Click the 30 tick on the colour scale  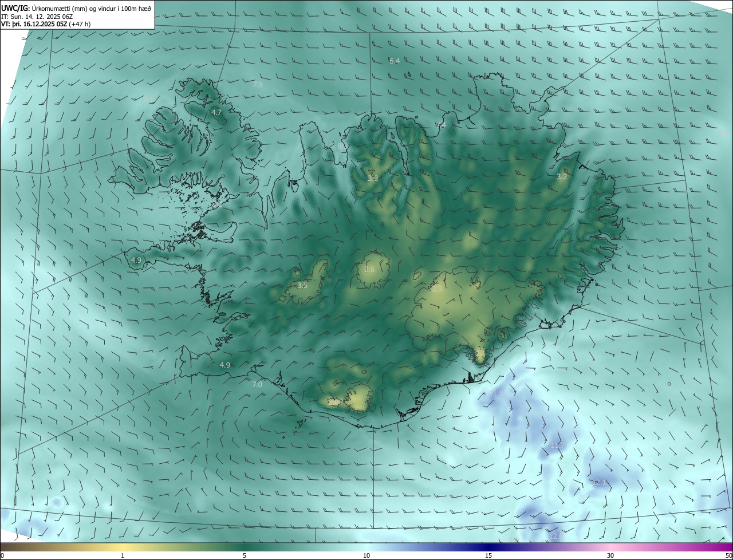610,555
